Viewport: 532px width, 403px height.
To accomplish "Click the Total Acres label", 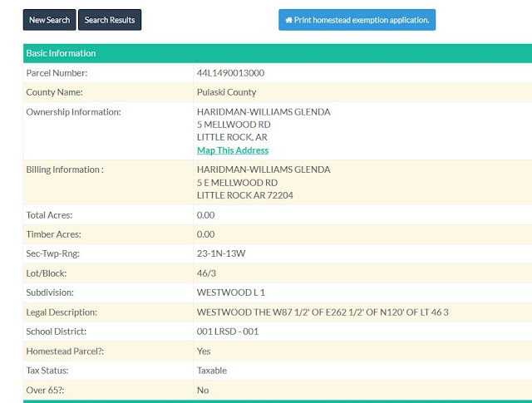I will 49,215.
